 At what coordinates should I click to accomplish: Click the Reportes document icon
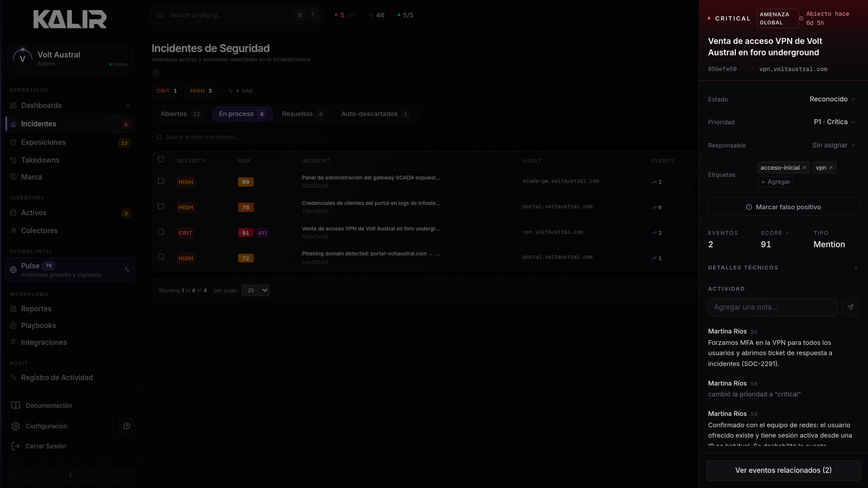point(14,309)
